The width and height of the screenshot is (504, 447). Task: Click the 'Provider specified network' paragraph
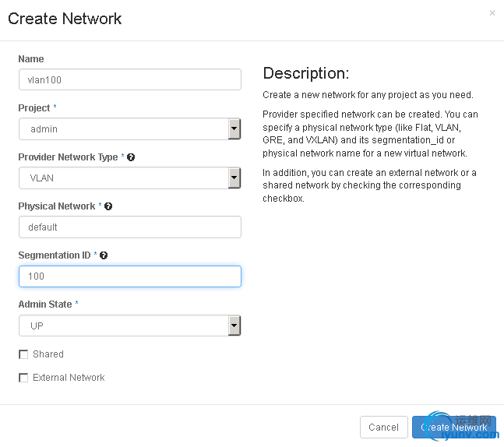coord(370,134)
